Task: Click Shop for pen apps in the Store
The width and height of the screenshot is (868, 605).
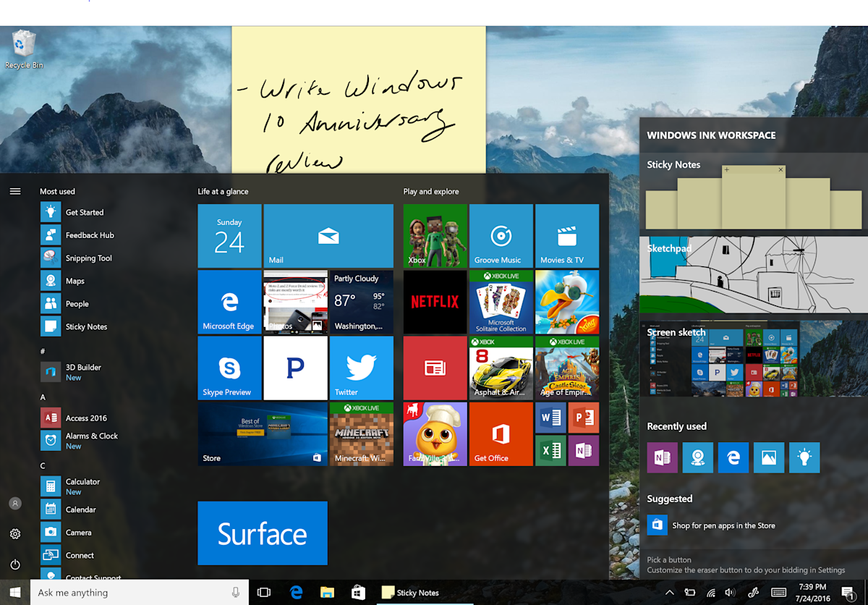Action: coord(723,525)
